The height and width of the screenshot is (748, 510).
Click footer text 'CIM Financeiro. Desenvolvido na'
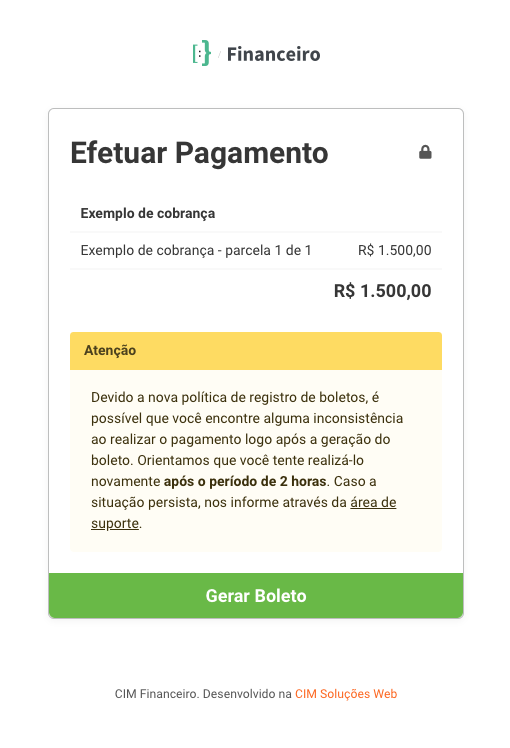point(203,694)
